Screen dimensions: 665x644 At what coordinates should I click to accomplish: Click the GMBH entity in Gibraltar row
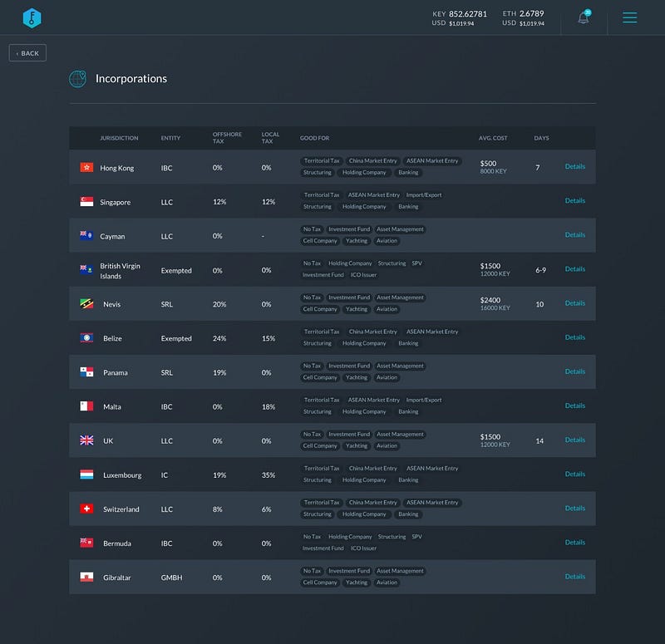pyautogui.click(x=171, y=578)
